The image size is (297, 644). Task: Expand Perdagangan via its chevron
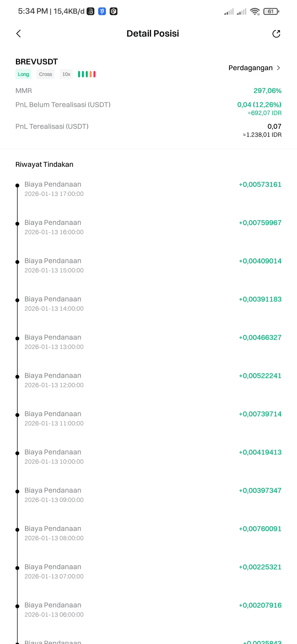click(278, 68)
